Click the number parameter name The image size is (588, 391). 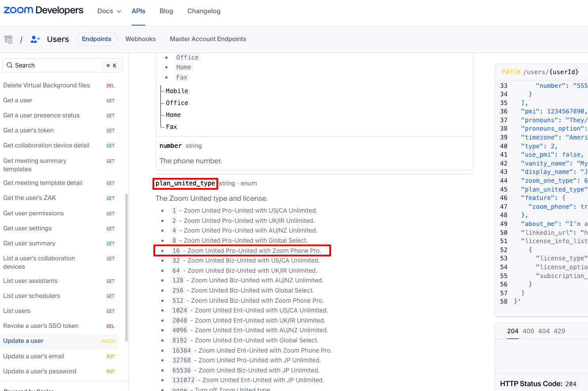171,146
